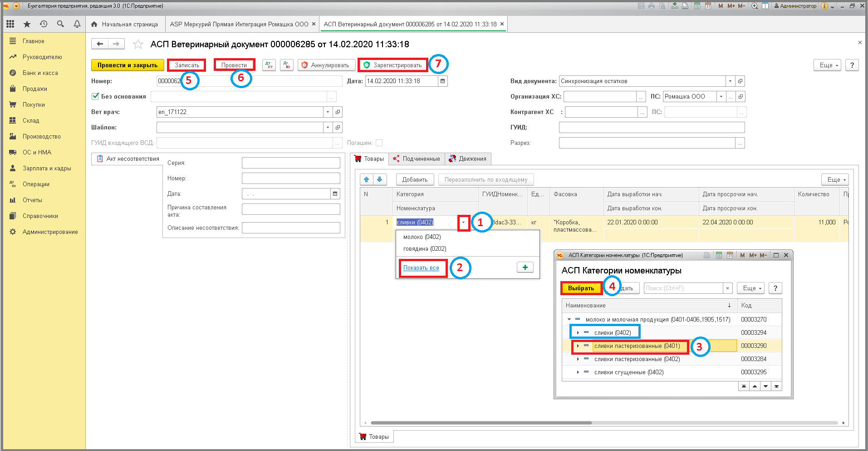The height and width of the screenshot is (451, 868).
Task: Switch to Начальная страница tab
Action: pyautogui.click(x=124, y=24)
